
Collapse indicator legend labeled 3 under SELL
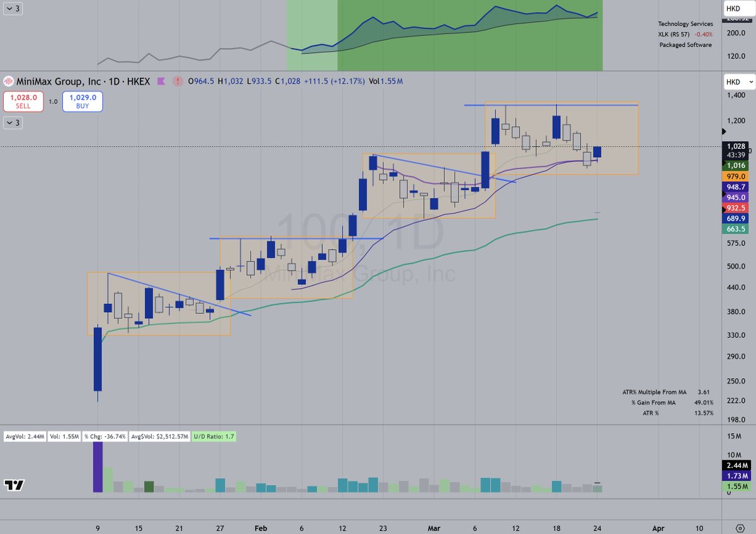[x=13, y=123]
